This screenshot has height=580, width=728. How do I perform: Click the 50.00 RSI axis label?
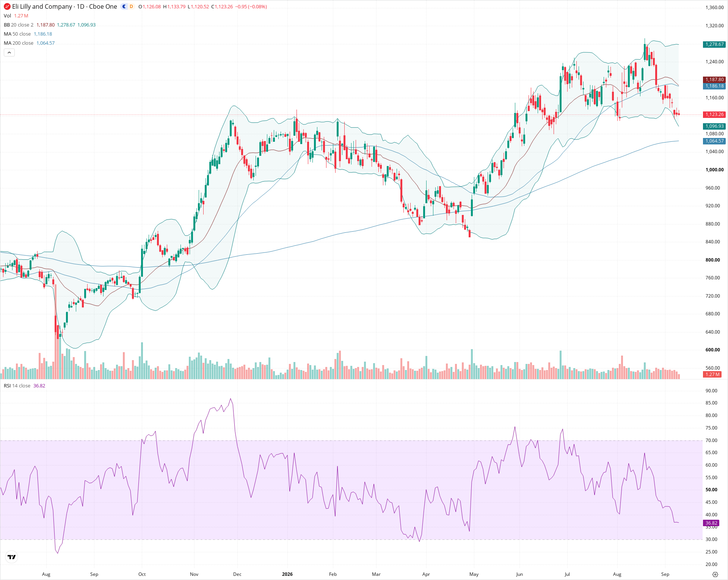(711, 490)
